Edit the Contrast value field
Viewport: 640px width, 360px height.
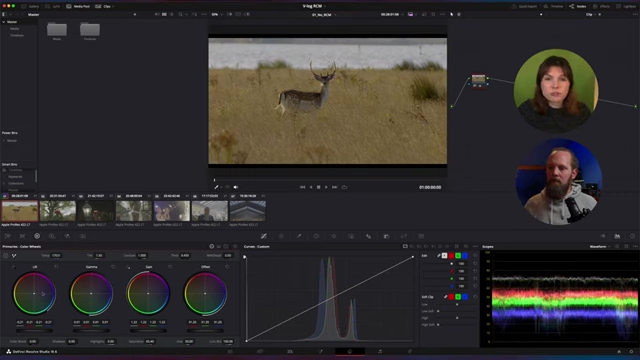coord(142,256)
